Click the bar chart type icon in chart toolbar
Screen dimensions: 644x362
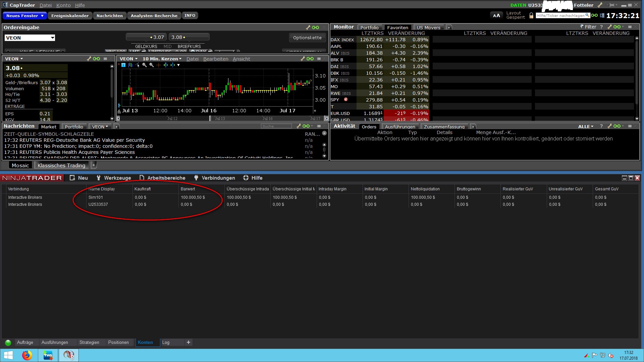130,65
